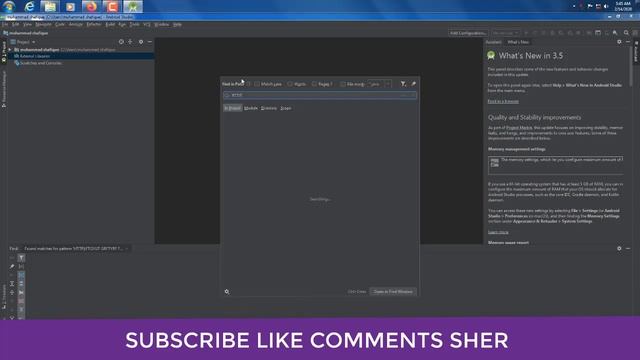
Task: Click the search text field in Find dialog
Action: [320, 95]
